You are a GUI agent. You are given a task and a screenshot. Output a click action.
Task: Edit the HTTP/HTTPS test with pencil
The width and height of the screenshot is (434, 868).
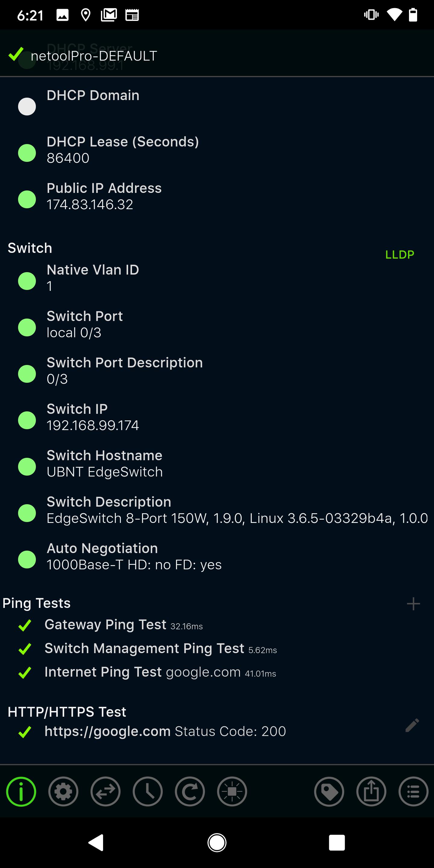(412, 725)
